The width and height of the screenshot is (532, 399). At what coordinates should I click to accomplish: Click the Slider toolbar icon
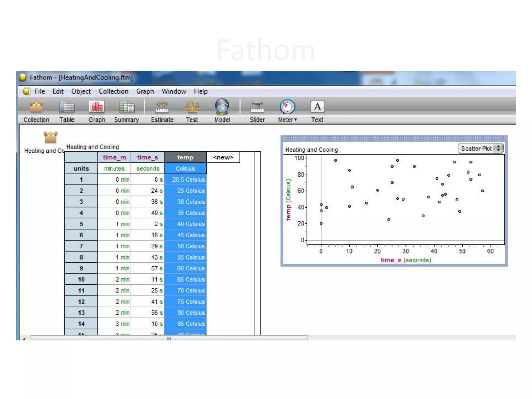click(x=257, y=107)
